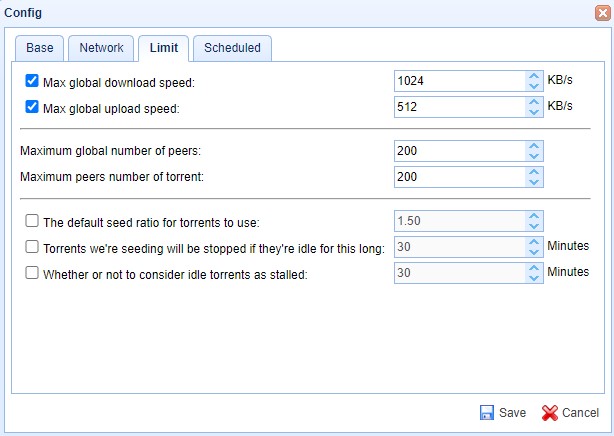Increase seeding idle minutes with up arrow
The width and height of the screenshot is (614, 436).
point(534,242)
